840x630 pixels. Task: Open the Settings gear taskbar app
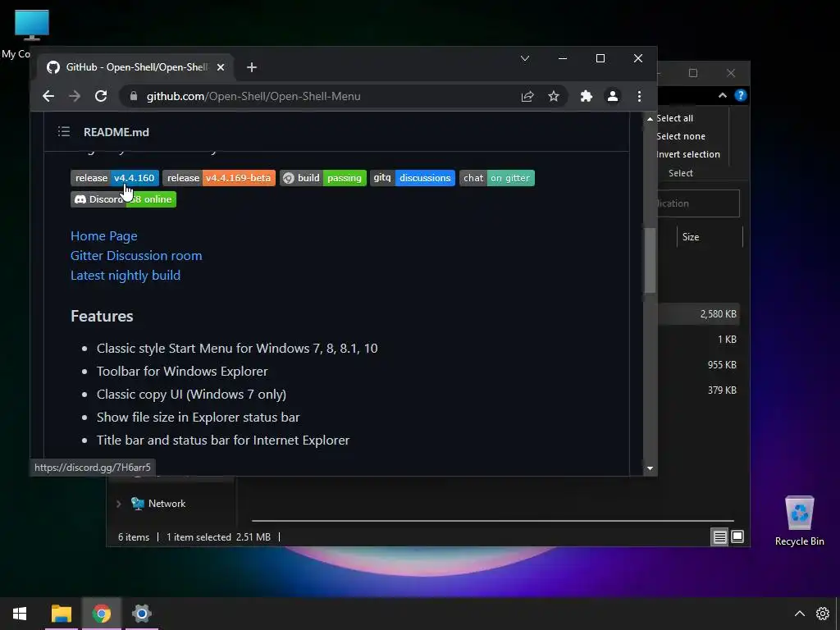(141, 614)
